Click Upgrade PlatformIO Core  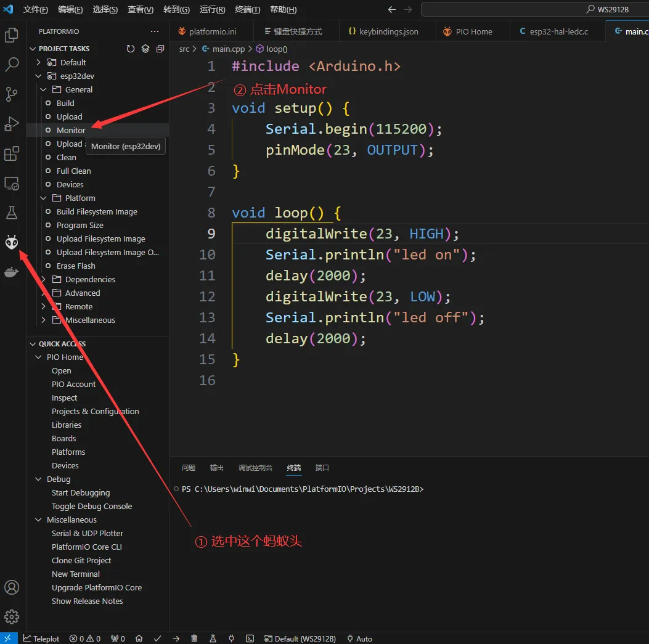coord(96,587)
